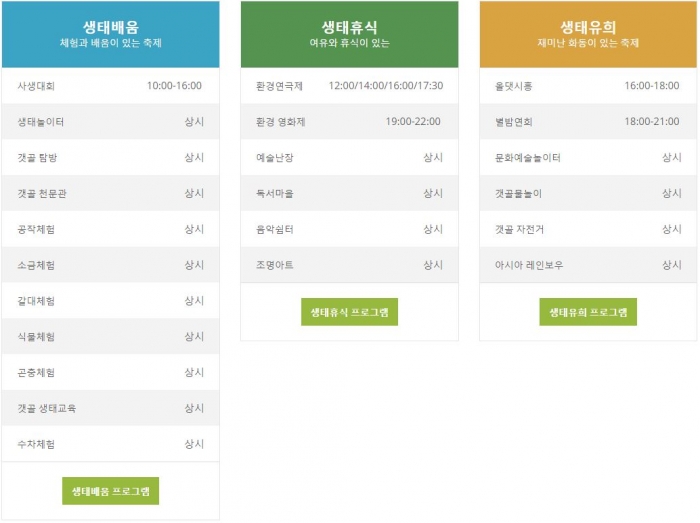The width and height of the screenshot is (700, 523).
Task: Click the 사생대회 row
Action: coord(110,86)
